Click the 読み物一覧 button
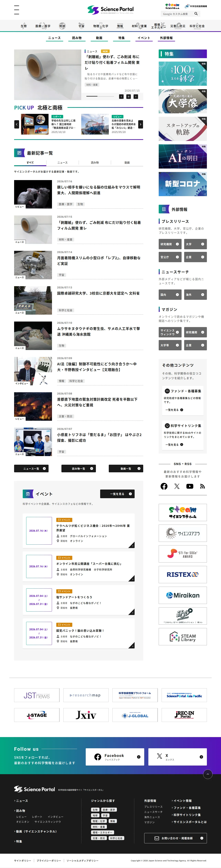 pyautogui.click(x=79, y=468)
